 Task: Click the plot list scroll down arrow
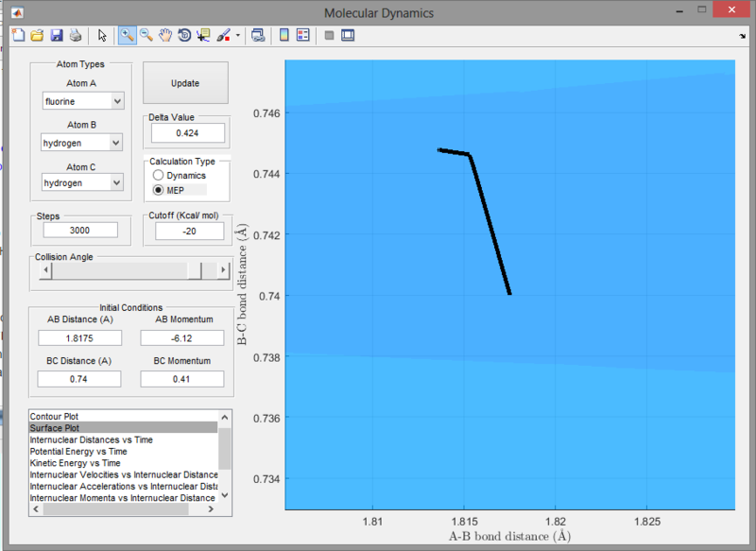tap(225, 495)
